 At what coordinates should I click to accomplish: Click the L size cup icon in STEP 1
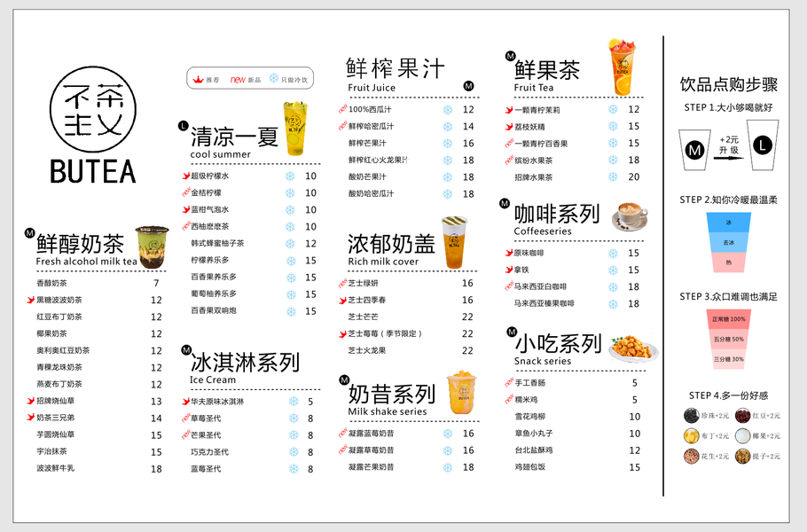tap(763, 145)
